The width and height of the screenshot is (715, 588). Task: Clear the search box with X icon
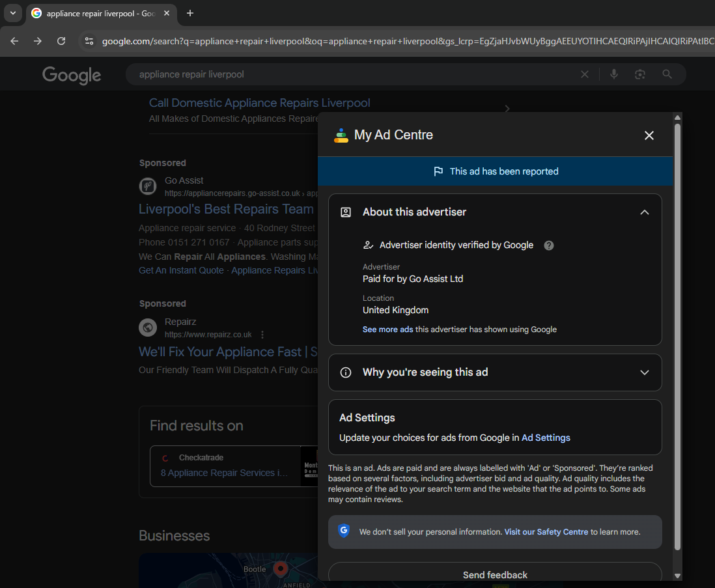585,74
